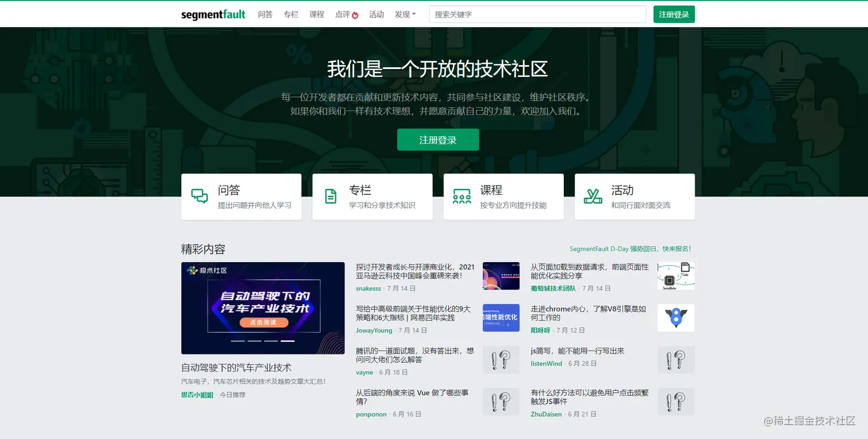Open author listenWind's profile
This screenshot has height=439, width=868.
coord(547,364)
